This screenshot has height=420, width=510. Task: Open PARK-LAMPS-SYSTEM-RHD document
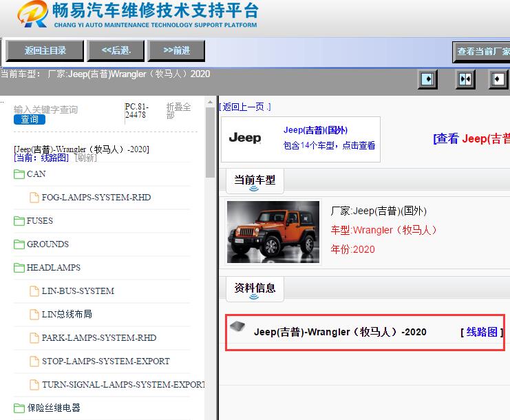pos(99,338)
